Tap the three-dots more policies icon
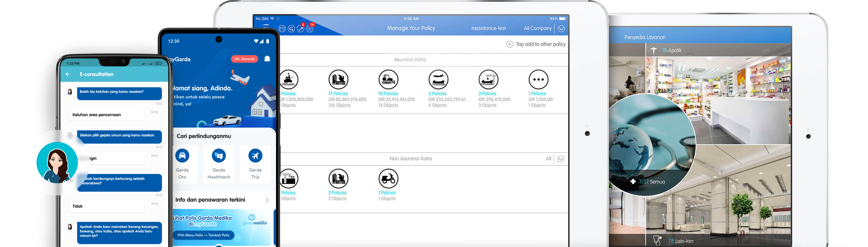This screenshot has height=247, width=868. point(538,80)
